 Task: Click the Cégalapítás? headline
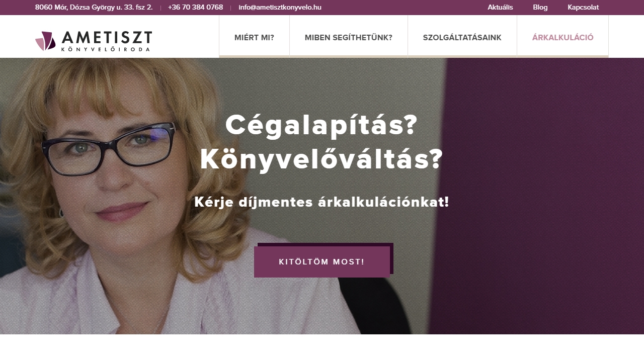[321, 125]
